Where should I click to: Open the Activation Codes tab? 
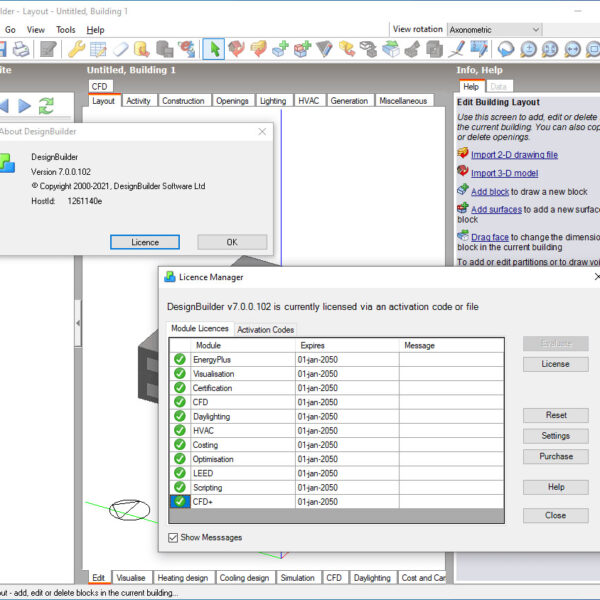click(266, 329)
